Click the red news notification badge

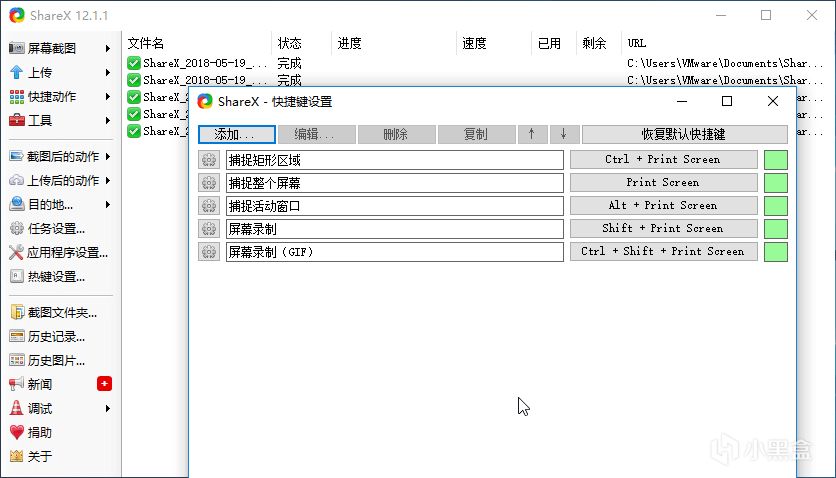[x=104, y=384]
